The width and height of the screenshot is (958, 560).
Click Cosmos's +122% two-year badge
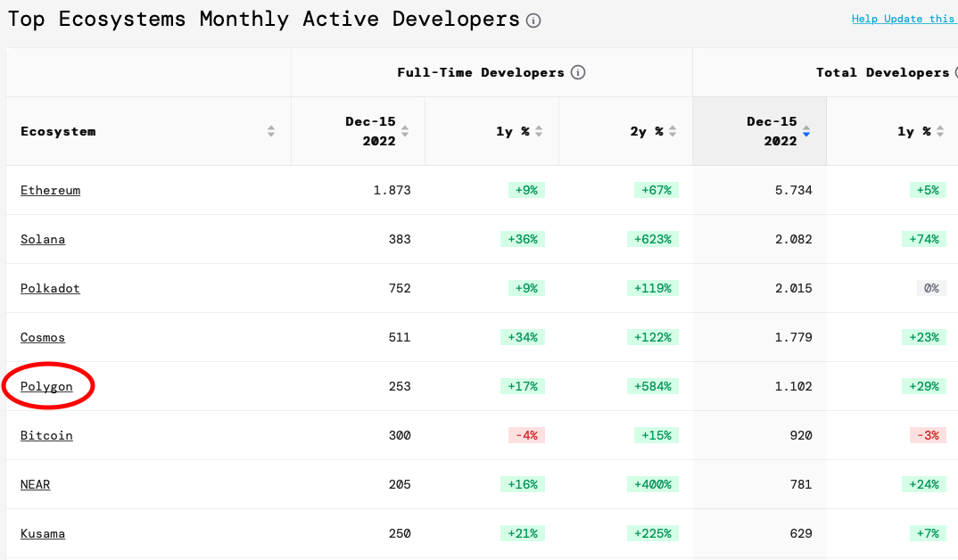coord(653,338)
